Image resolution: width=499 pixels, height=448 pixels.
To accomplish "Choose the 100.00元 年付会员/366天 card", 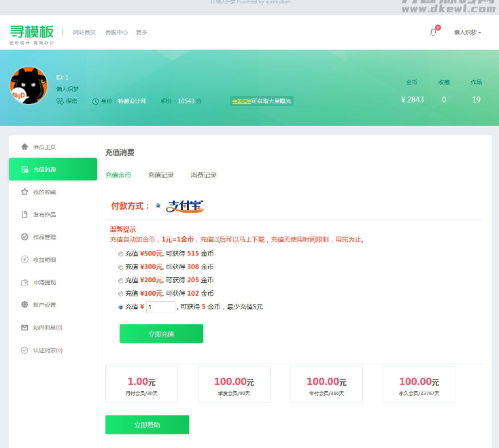I will point(326,384).
